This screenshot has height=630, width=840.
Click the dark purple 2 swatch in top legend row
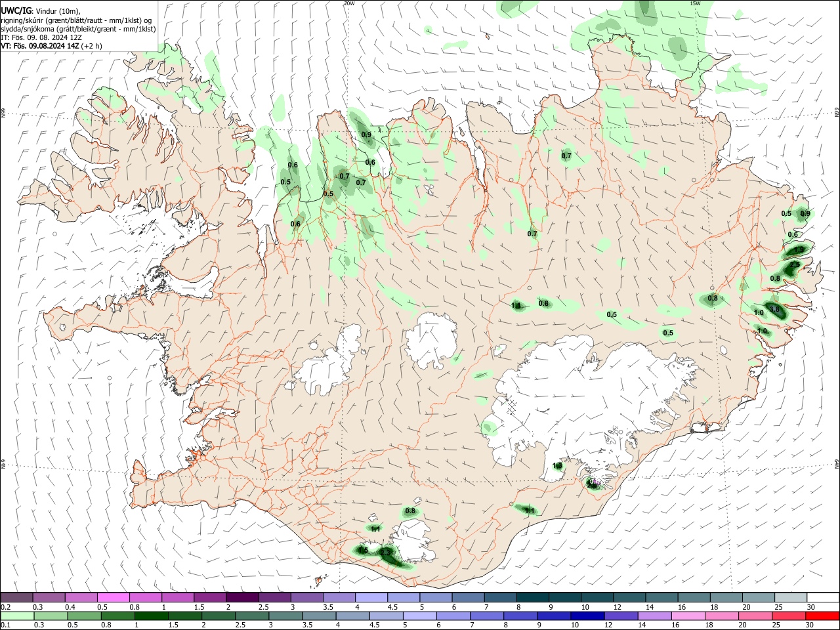tap(241, 597)
